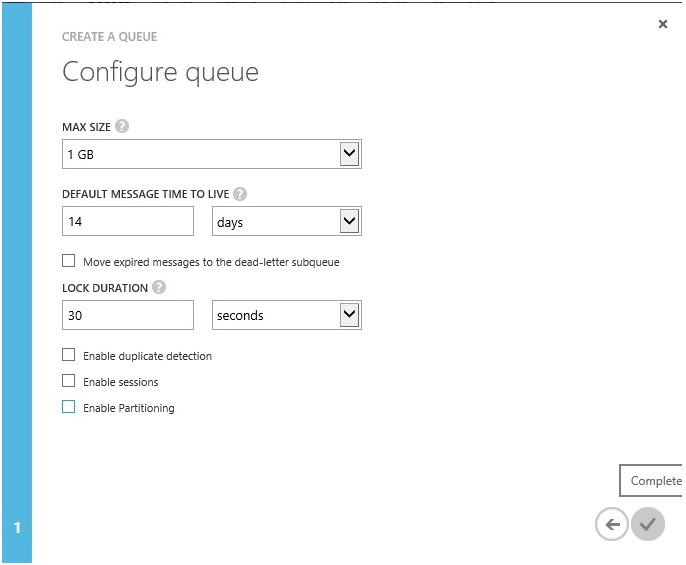Viewport: 686px width, 565px height.
Task: Show help for Default Message Time To Live
Action: tap(240, 193)
